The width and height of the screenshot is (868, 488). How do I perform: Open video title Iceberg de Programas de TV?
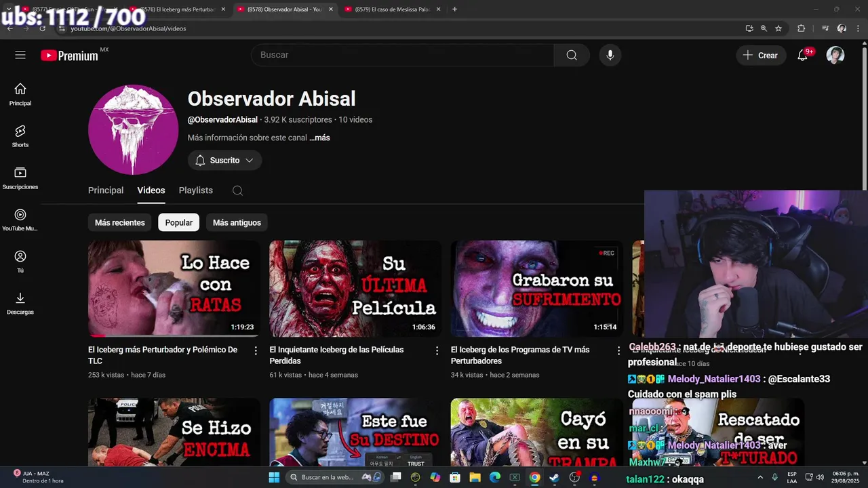point(520,355)
